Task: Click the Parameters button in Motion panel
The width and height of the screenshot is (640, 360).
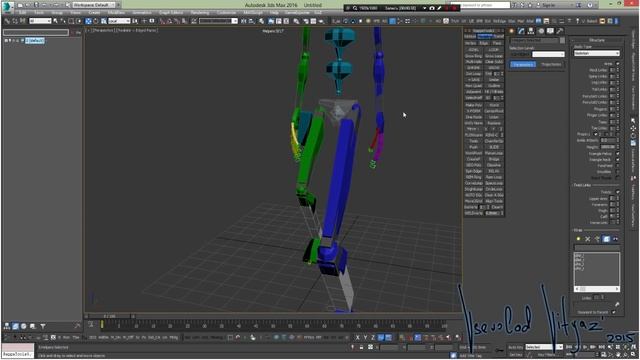Action: tap(523, 64)
